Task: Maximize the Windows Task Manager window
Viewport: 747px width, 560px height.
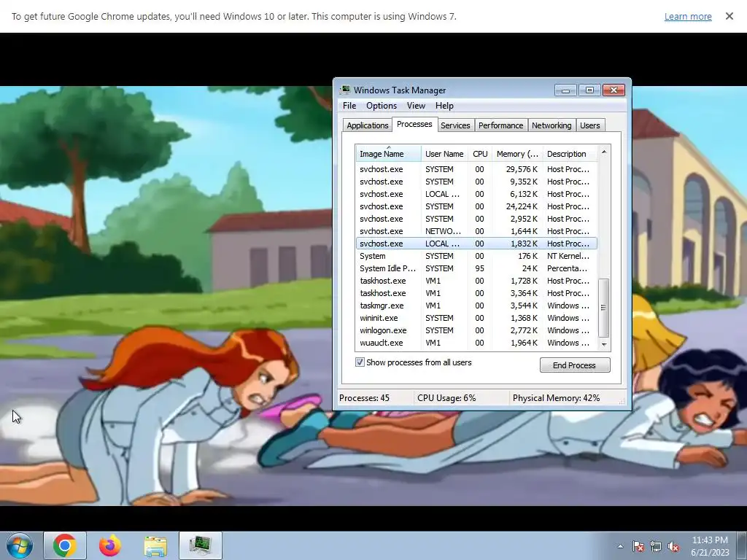Action: point(589,90)
